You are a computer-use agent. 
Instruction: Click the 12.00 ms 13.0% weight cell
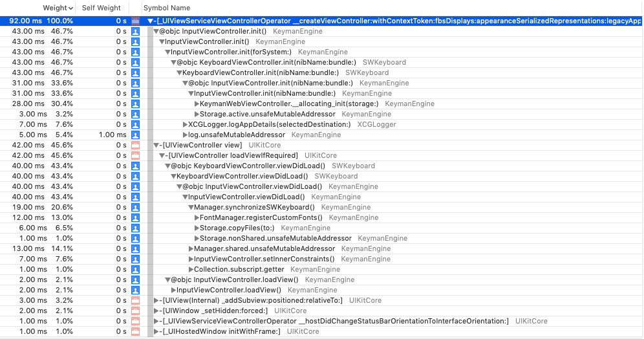[42, 218]
